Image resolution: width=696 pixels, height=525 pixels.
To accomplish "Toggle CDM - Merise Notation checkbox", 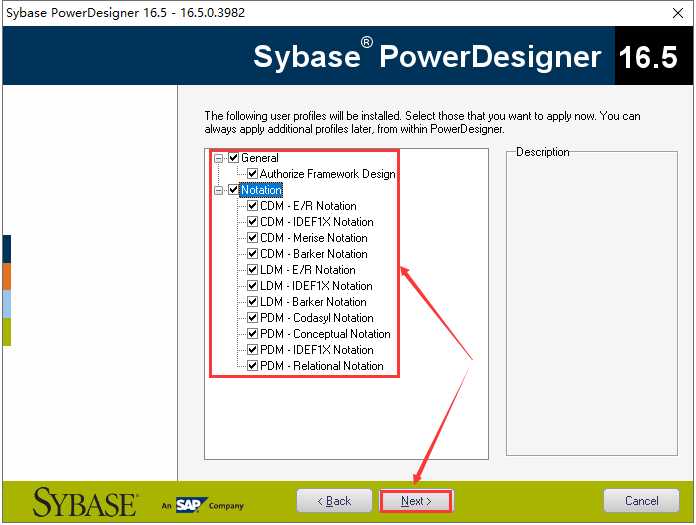I will 253,237.
